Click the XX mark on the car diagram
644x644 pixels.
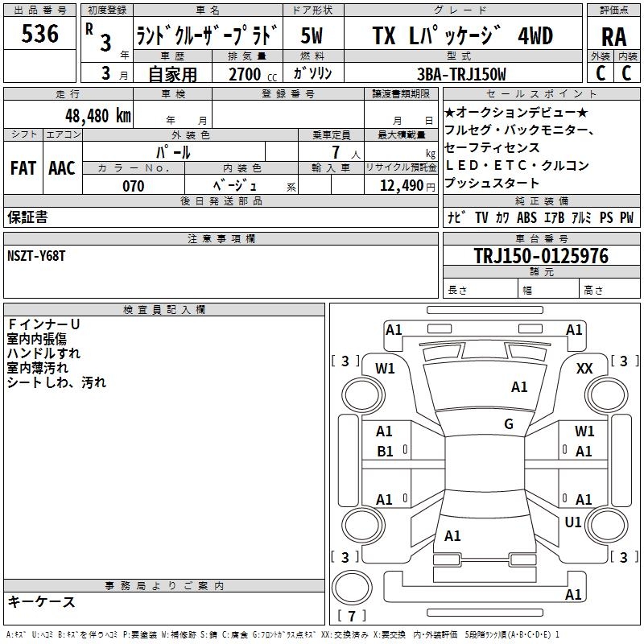585,368
